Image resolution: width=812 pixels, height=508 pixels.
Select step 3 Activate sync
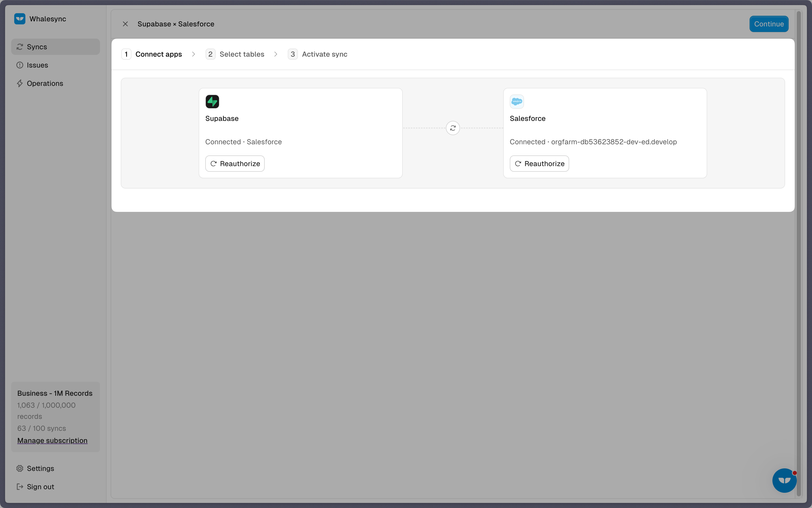[x=317, y=54]
